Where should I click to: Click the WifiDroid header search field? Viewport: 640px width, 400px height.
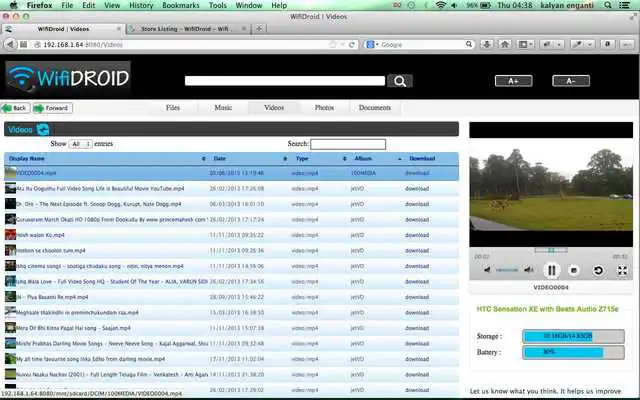tap(285, 81)
